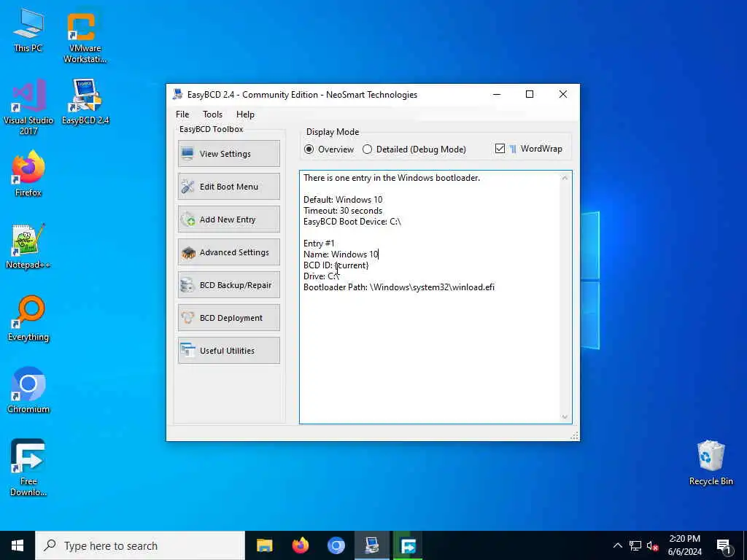Open taskbar clock and date
Image resolution: width=747 pixels, height=560 pixels.
point(684,545)
